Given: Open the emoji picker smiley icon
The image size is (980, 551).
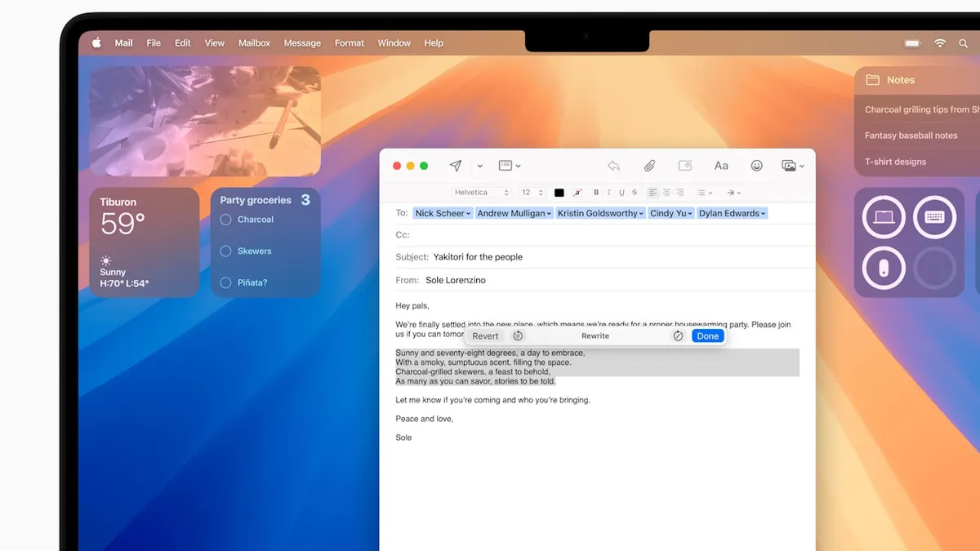Looking at the screenshot, I should (757, 166).
